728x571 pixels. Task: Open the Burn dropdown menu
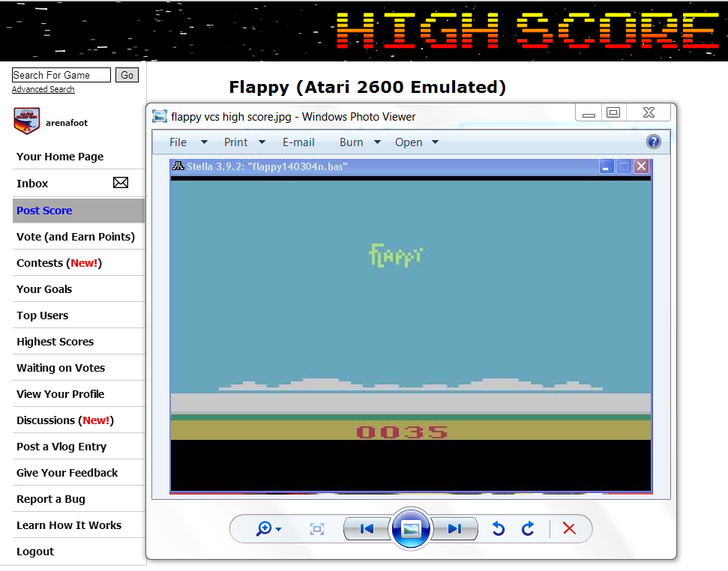(x=360, y=142)
